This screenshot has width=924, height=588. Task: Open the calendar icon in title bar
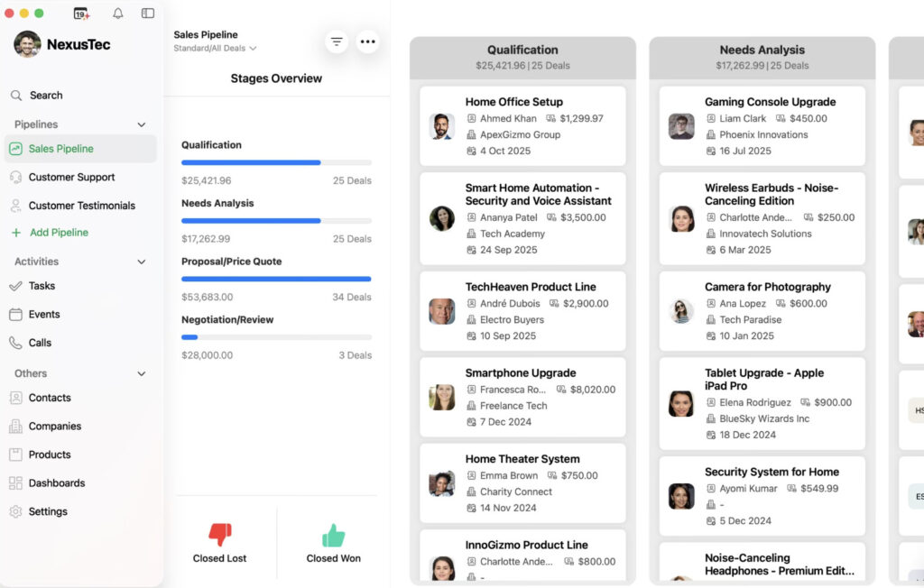coord(81,14)
